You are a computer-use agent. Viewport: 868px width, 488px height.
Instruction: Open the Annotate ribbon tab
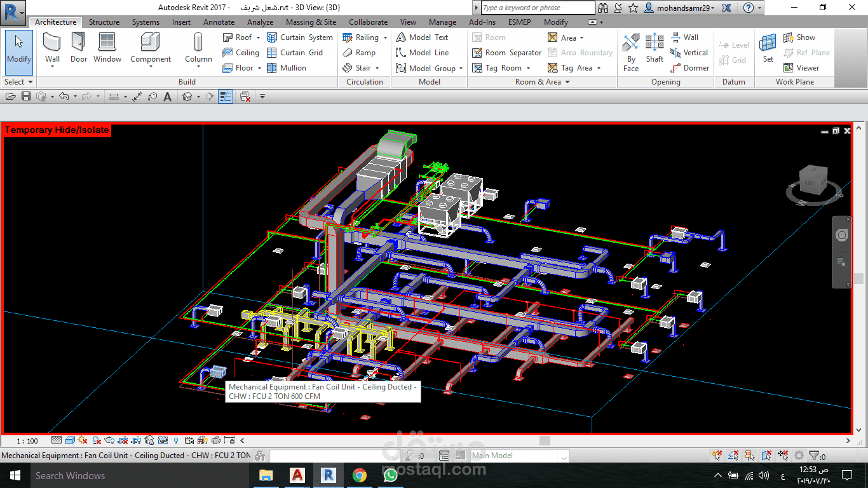(219, 22)
